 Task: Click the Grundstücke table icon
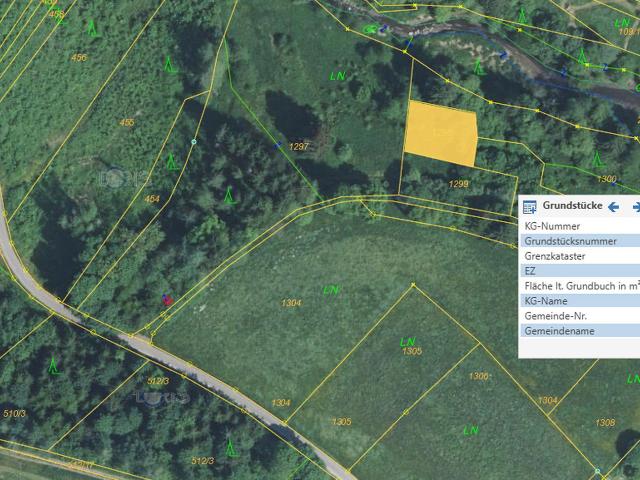(x=530, y=207)
